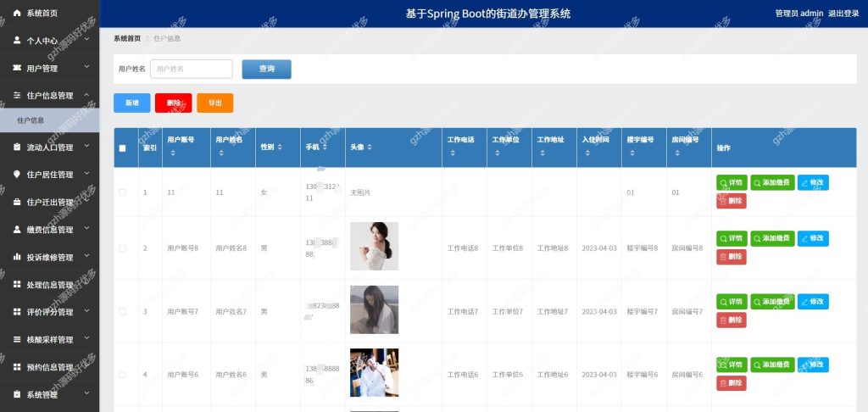Collapse the 住户信息管理 menu section

pos(50,95)
